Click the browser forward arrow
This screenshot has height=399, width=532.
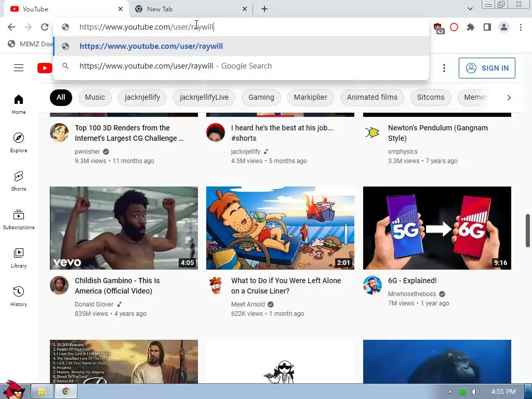click(x=28, y=27)
